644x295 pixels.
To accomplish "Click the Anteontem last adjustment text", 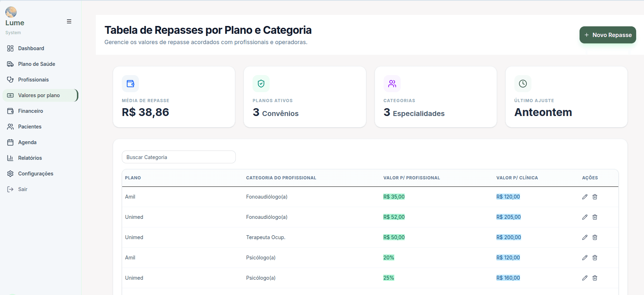I will tap(543, 112).
